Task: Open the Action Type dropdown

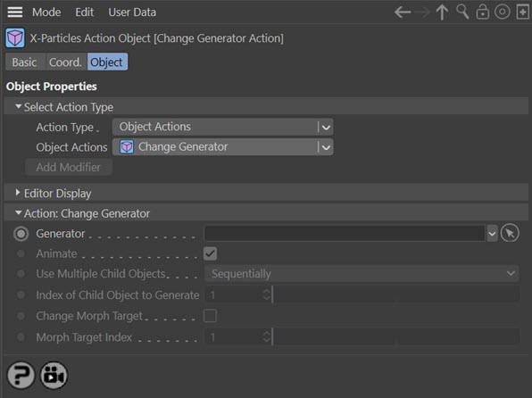Action: point(223,127)
